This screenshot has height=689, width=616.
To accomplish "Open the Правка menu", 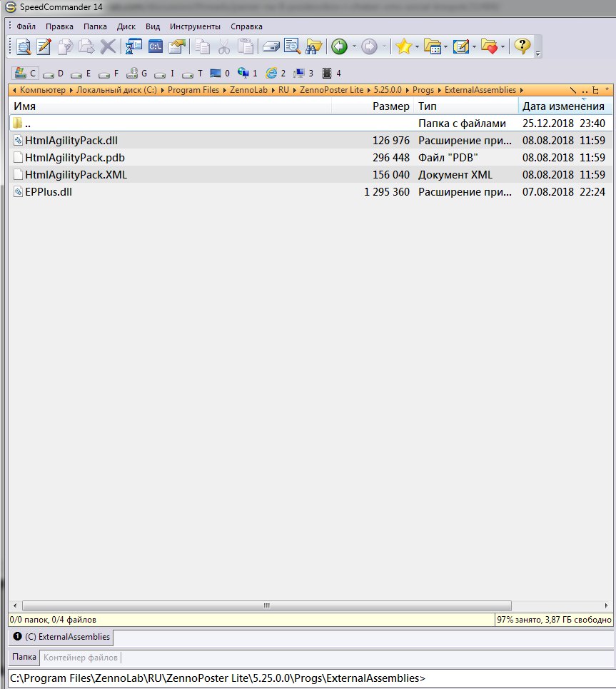I will coord(59,26).
